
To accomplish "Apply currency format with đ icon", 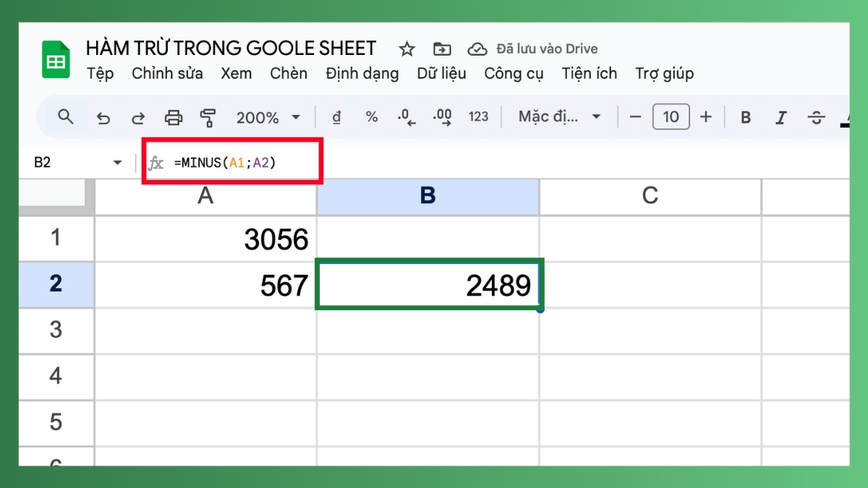I will pos(336,116).
